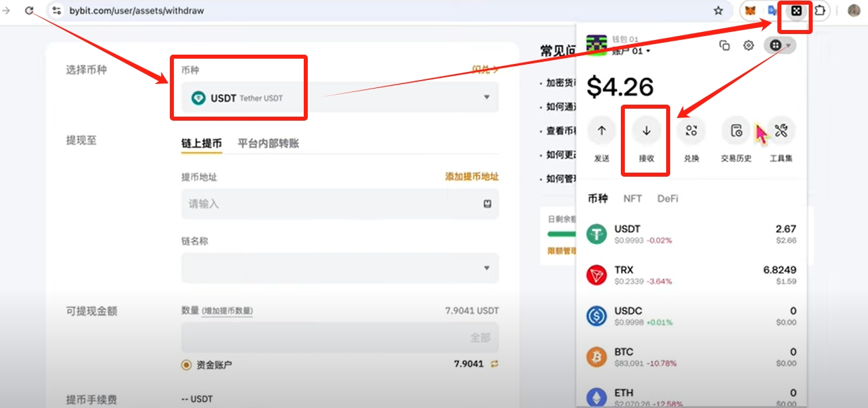Click the Tether USDT logo in coin field
868x408 pixels.
(x=199, y=98)
